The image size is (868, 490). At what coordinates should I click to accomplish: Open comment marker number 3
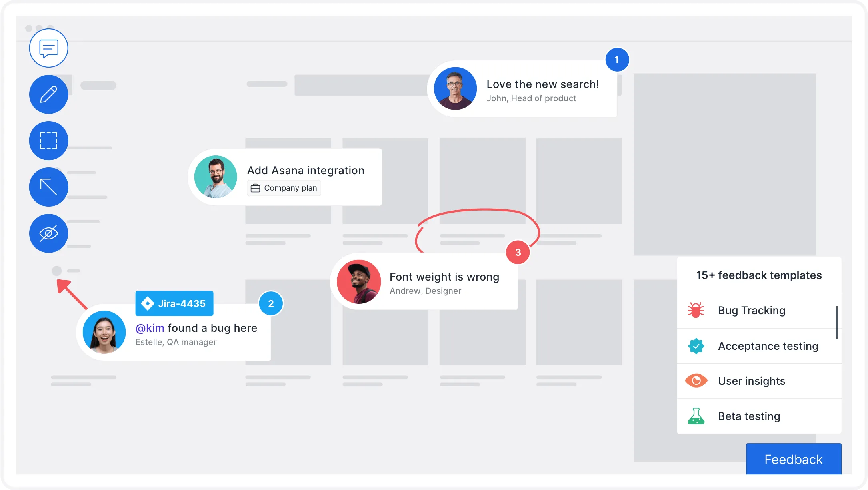[518, 252]
